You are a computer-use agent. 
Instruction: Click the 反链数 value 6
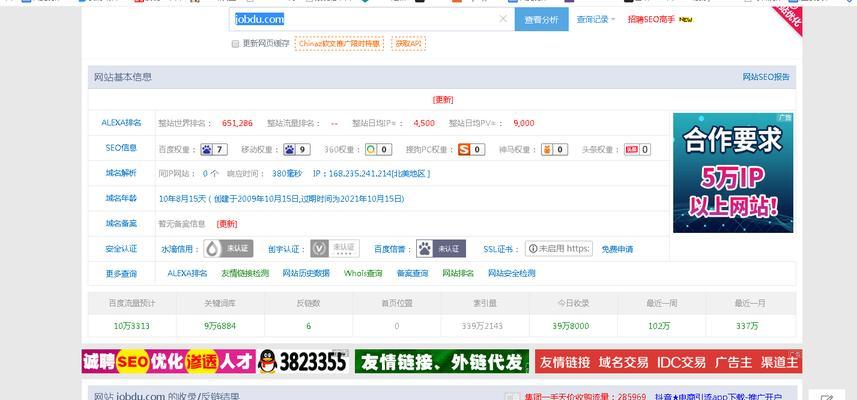[308, 326]
